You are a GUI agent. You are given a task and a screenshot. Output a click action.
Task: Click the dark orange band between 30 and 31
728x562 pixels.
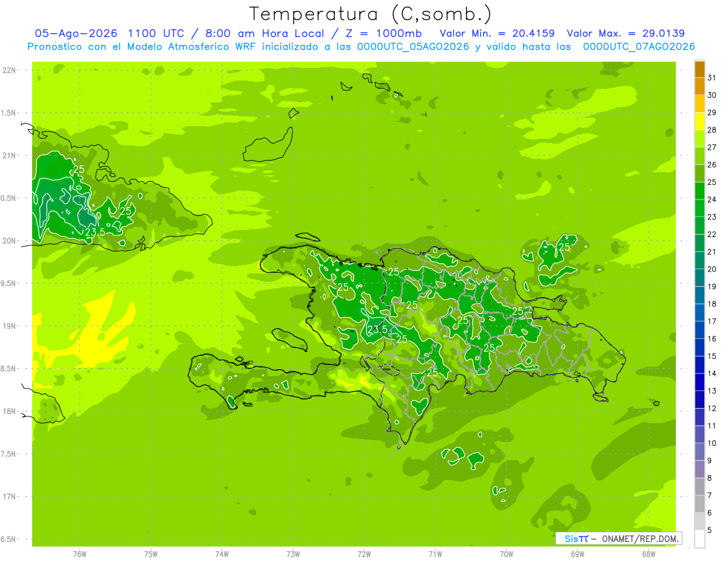(699, 87)
